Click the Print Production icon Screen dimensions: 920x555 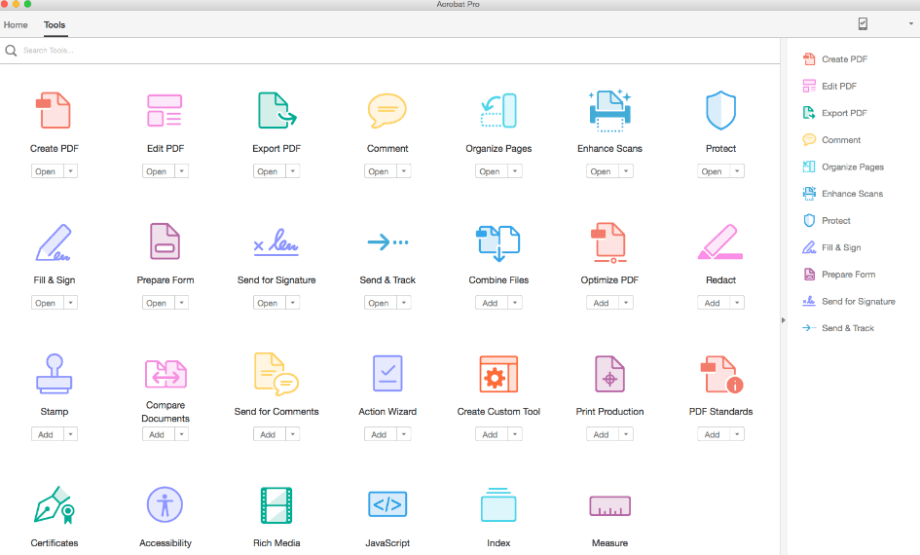click(609, 373)
